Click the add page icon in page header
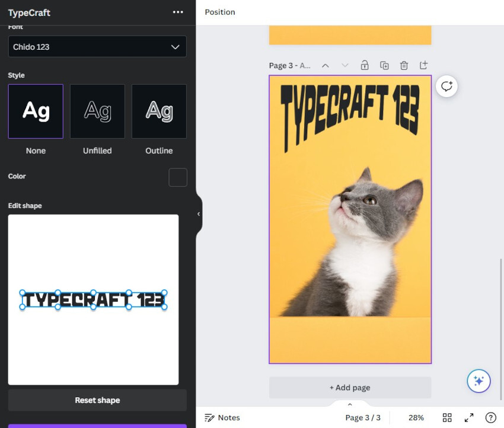This screenshot has height=428, width=504. pos(423,65)
